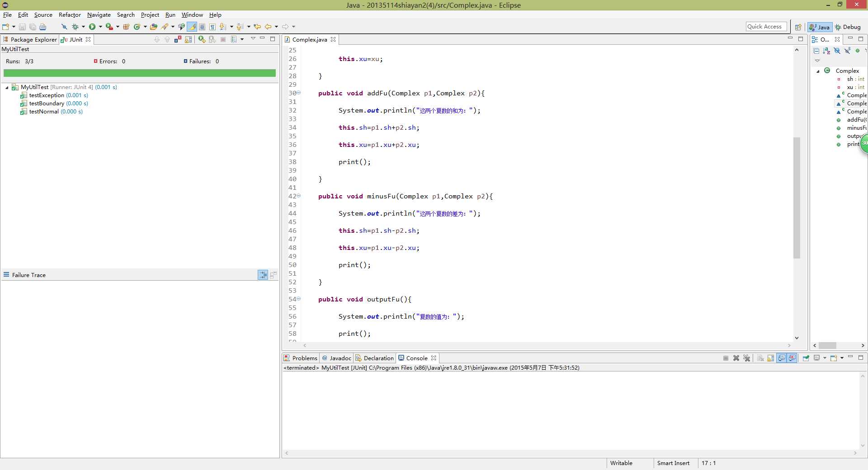Select testBoundary test result
Viewport: 868px width, 470px height.
(x=54, y=103)
